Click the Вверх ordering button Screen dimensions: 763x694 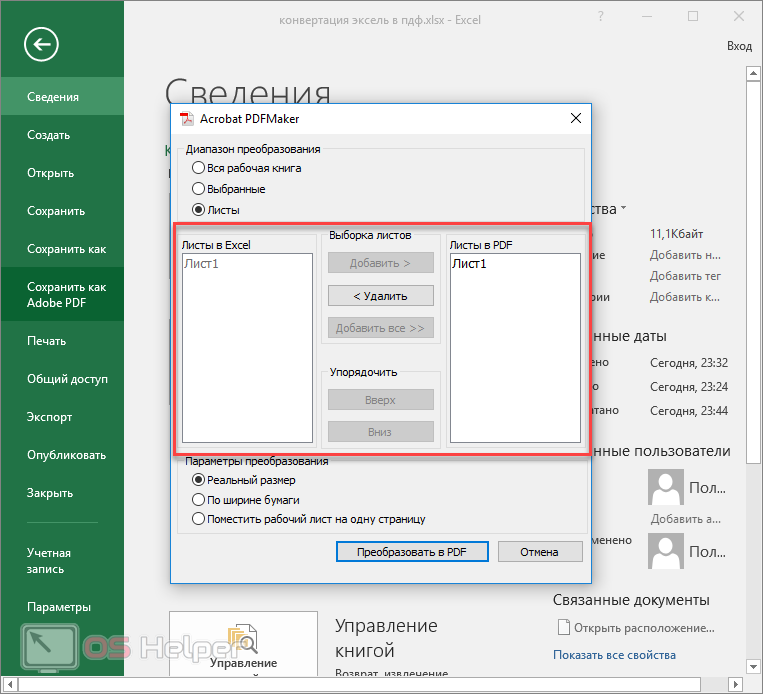tap(381, 400)
